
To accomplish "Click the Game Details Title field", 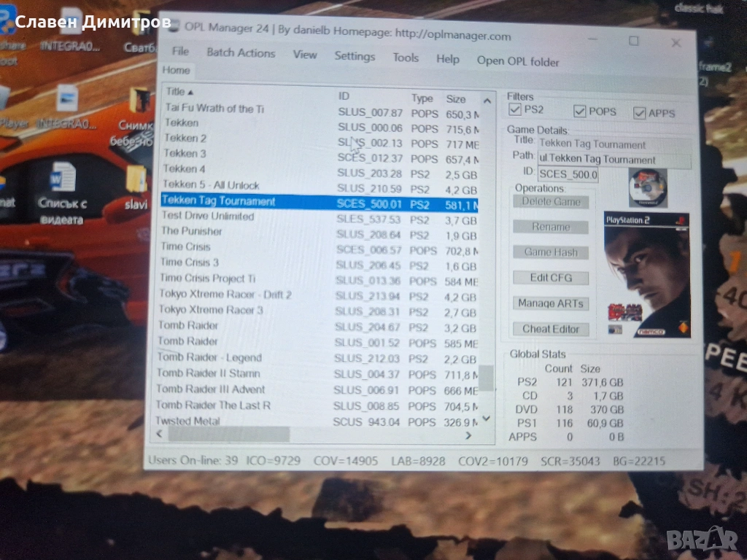I will tap(614, 144).
